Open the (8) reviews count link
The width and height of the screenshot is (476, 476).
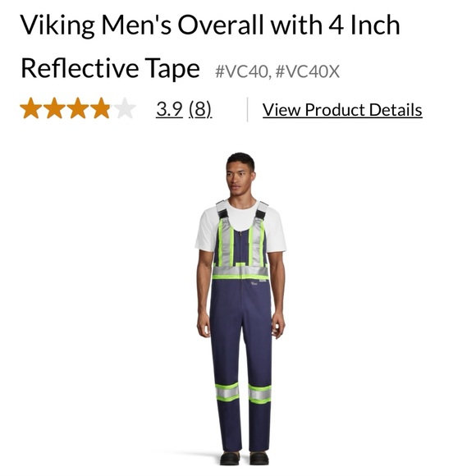click(200, 109)
